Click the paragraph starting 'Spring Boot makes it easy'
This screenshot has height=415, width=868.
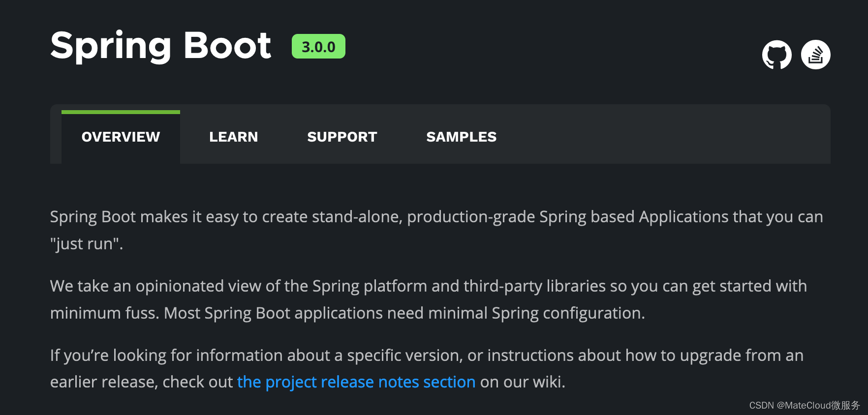pyautogui.click(x=436, y=230)
